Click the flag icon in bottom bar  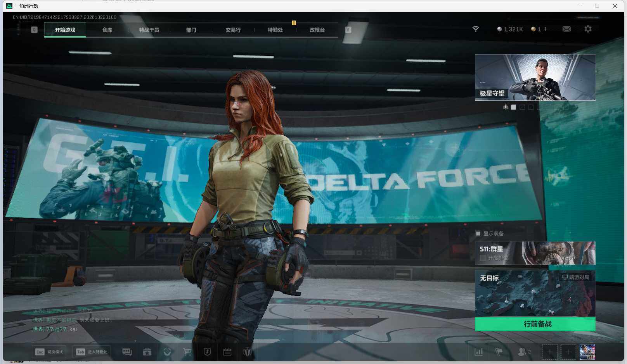click(499, 352)
